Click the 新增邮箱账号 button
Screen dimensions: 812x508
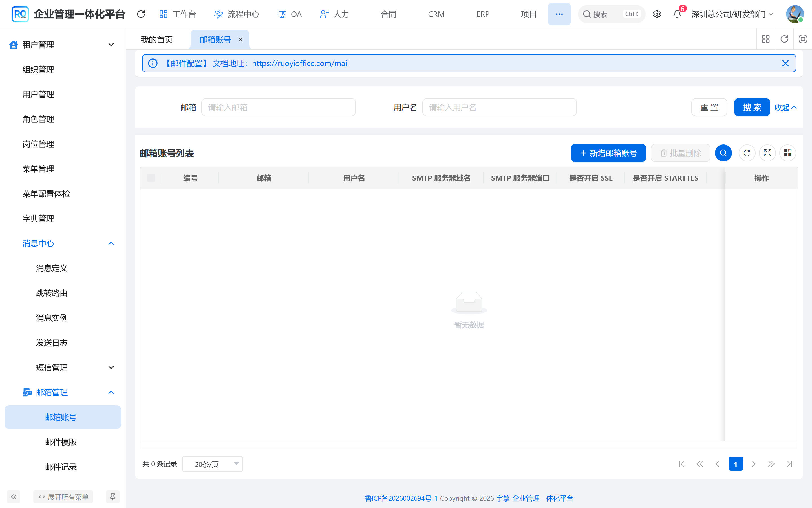click(608, 153)
